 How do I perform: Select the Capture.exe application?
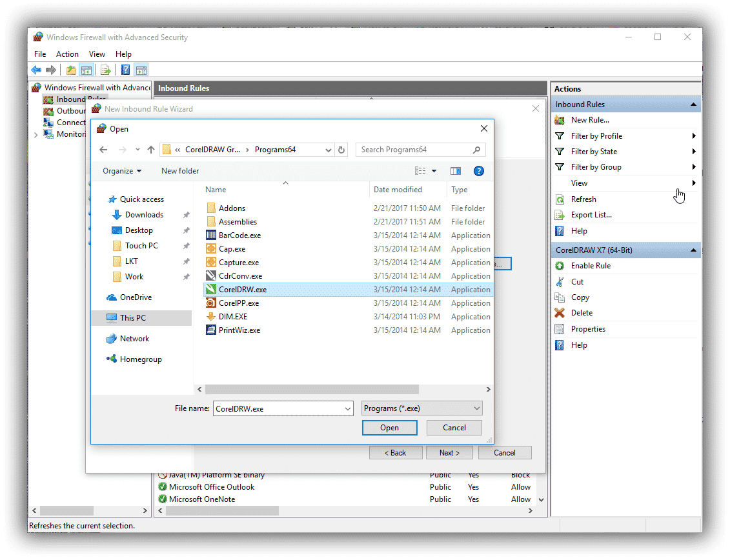239,263
